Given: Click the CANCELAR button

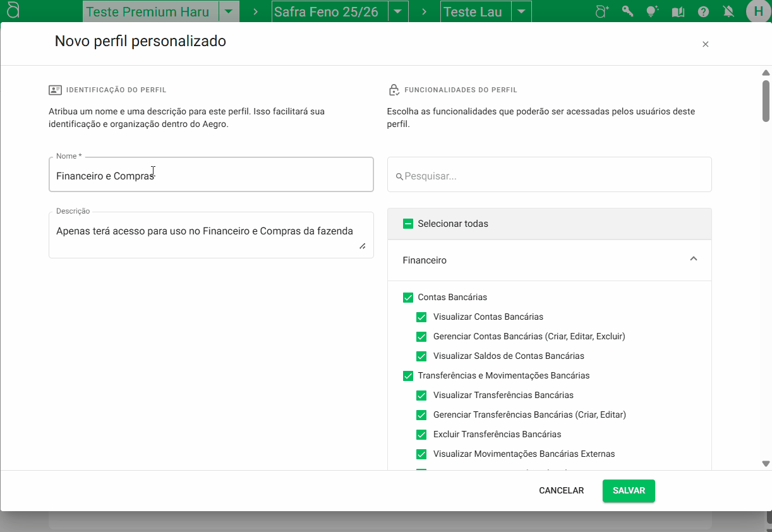Looking at the screenshot, I should tap(561, 491).
